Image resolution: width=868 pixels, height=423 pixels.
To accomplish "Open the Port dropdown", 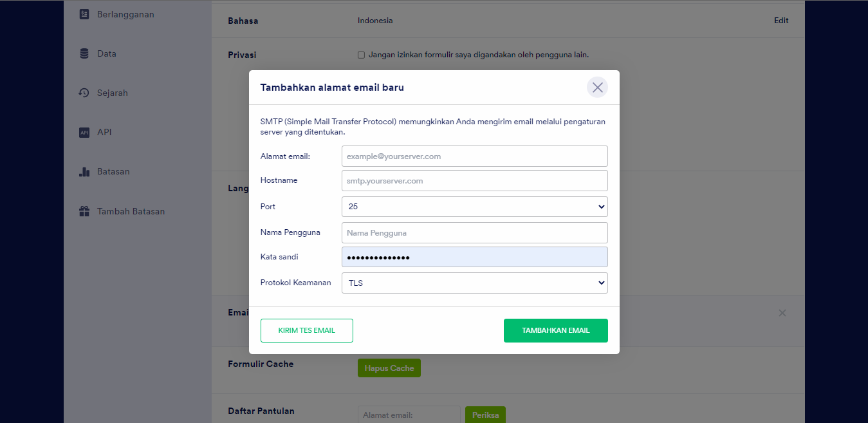I will pos(474,207).
